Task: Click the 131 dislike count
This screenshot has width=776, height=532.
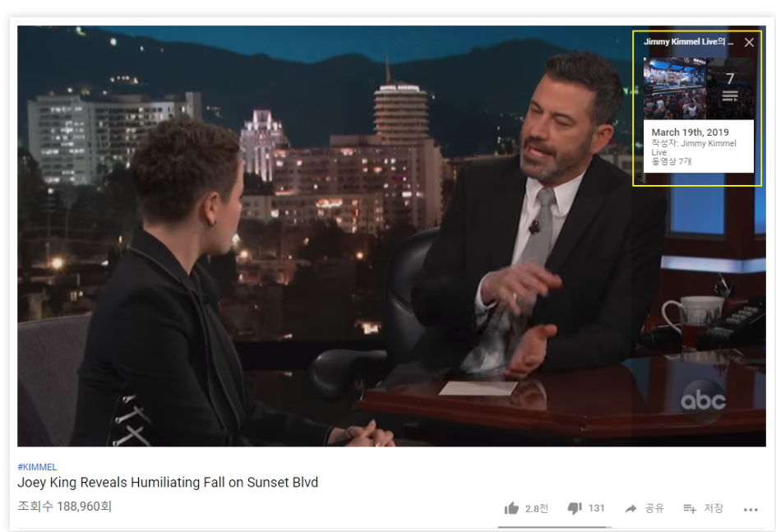Action: 596,508
